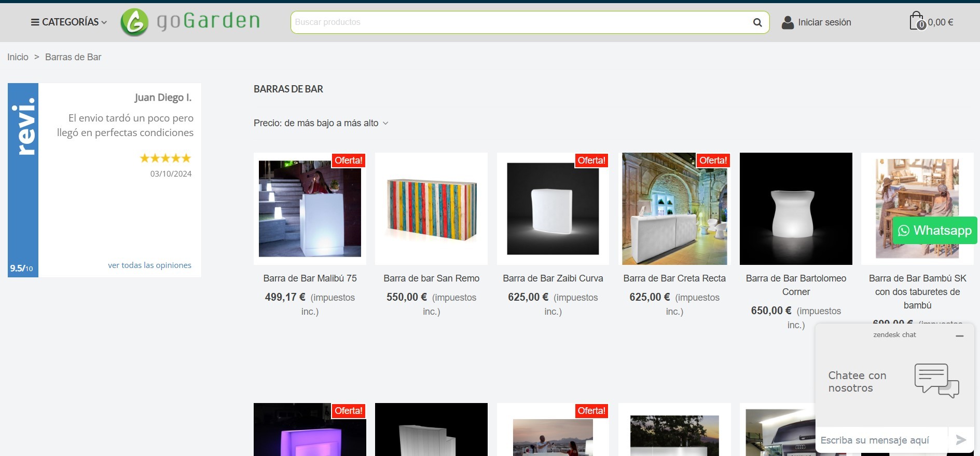Click the San Remo colorful bar image
This screenshot has height=456, width=980.
click(x=431, y=209)
